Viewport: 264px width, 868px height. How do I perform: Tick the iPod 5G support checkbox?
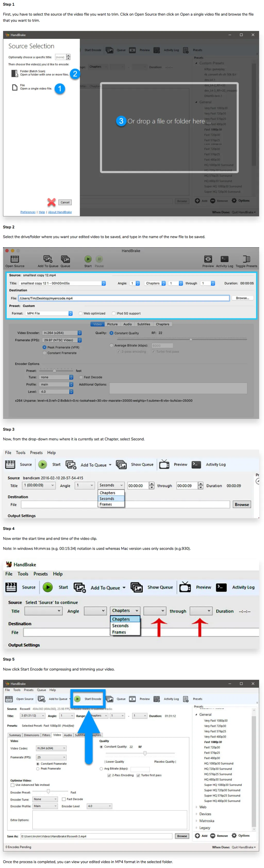pyautogui.click(x=114, y=313)
